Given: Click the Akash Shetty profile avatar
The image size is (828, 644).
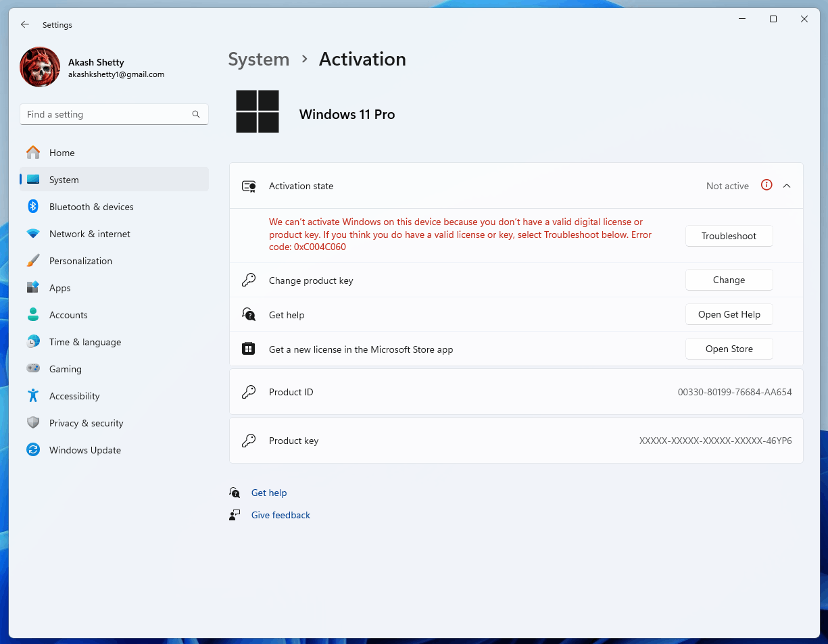Looking at the screenshot, I should click(x=40, y=67).
